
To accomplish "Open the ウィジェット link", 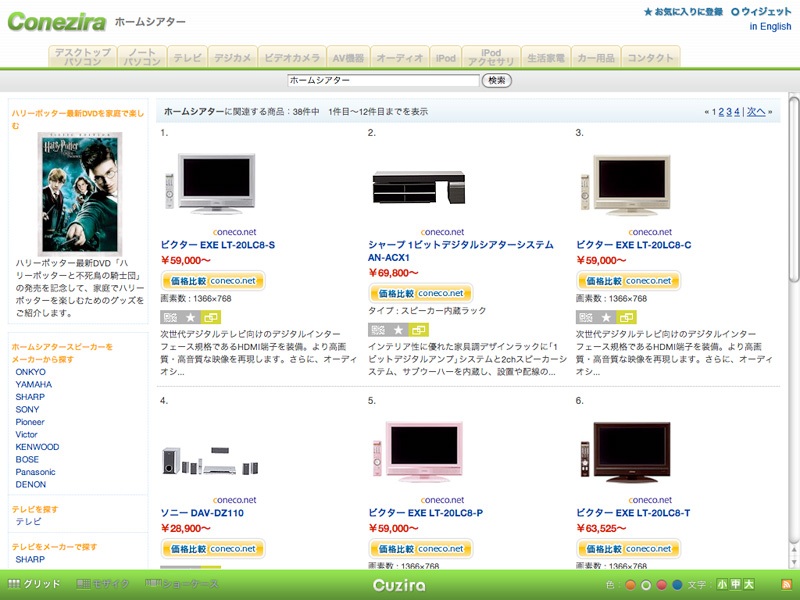I will (x=761, y=11).
